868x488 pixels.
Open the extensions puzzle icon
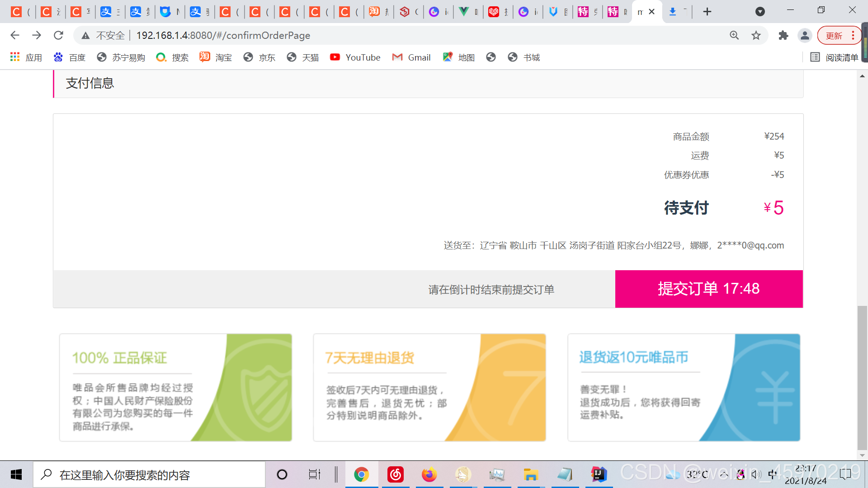pyautogui.click(x=783, y=35)
